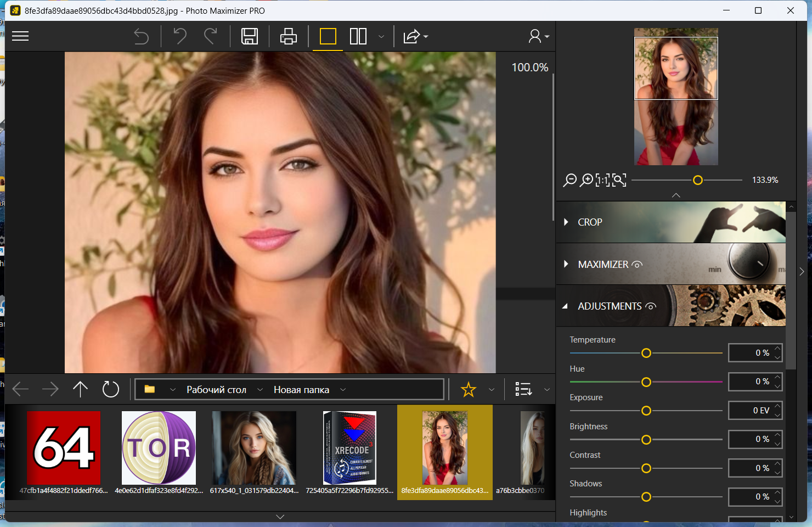Image resolution: width=812 pixels, height=527 pixels.
Task: Open the hamburger main menu
Action: pos(20,36)
